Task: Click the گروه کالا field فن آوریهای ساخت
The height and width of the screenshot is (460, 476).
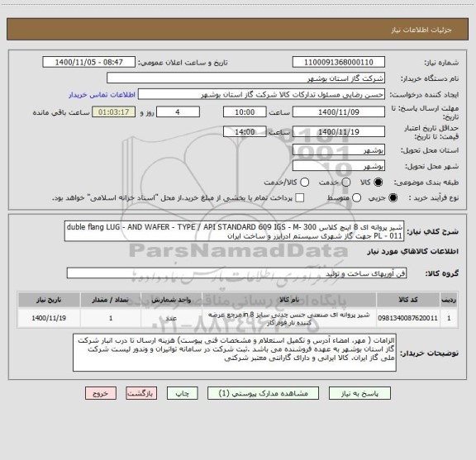Action: 236,273
